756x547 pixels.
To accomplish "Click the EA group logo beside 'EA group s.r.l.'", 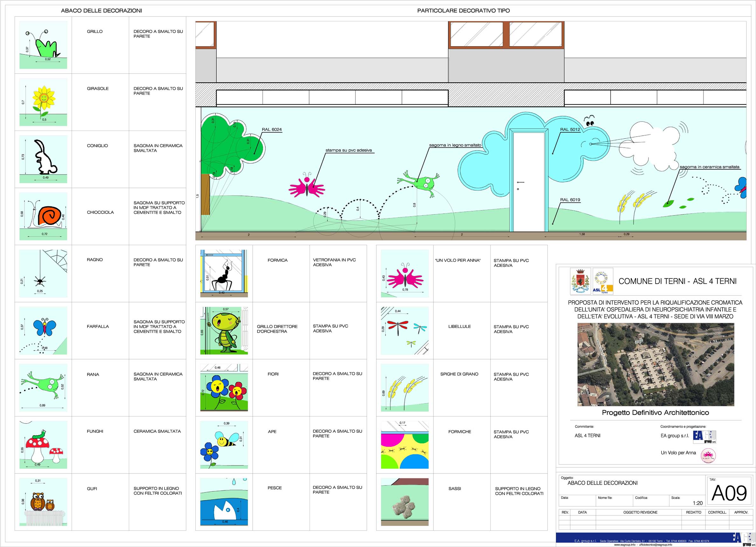I will 704,437.
